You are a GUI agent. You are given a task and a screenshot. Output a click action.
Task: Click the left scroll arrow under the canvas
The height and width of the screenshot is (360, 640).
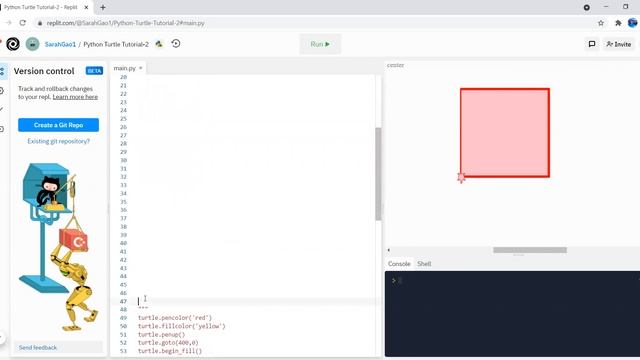(x=389, y=250)
